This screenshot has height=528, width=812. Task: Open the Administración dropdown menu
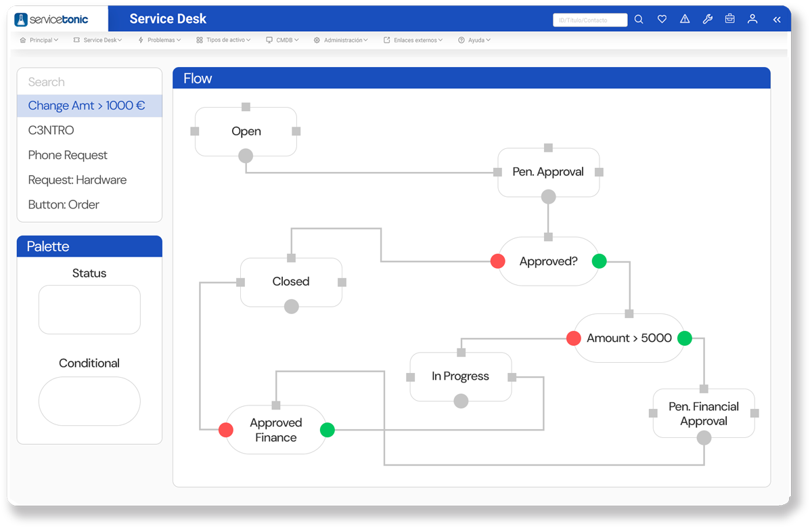pyautogui.click(x=341, y=41)
